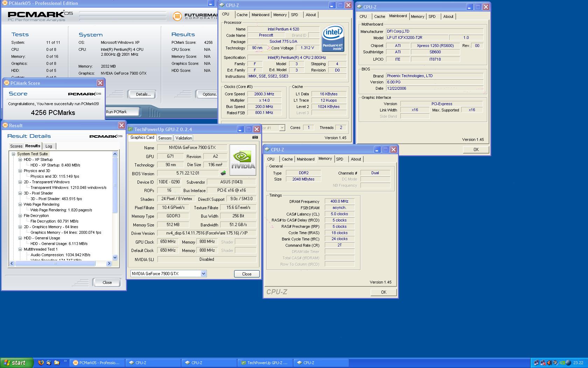Open Firefox from the quick launch bar
The width and height of the screenshot is (588, 368).
click(x=41, y=363)
